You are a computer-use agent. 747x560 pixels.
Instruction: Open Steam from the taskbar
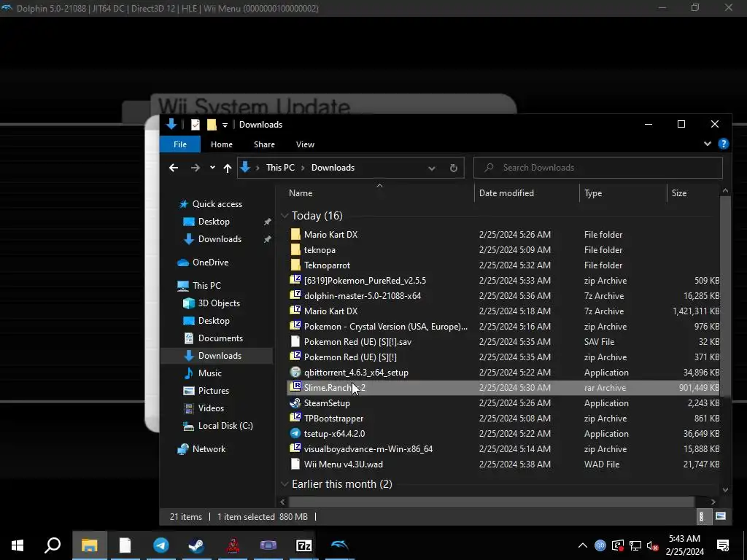pos(196,545)
